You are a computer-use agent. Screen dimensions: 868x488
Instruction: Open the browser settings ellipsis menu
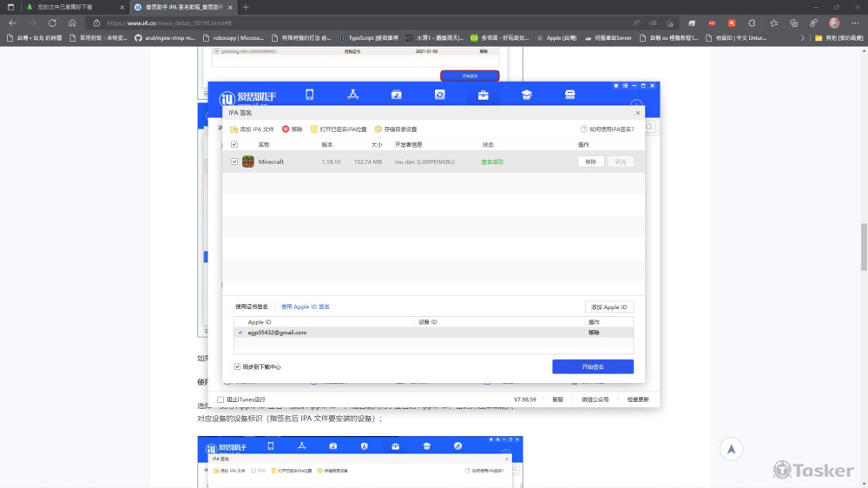[855, 23]
